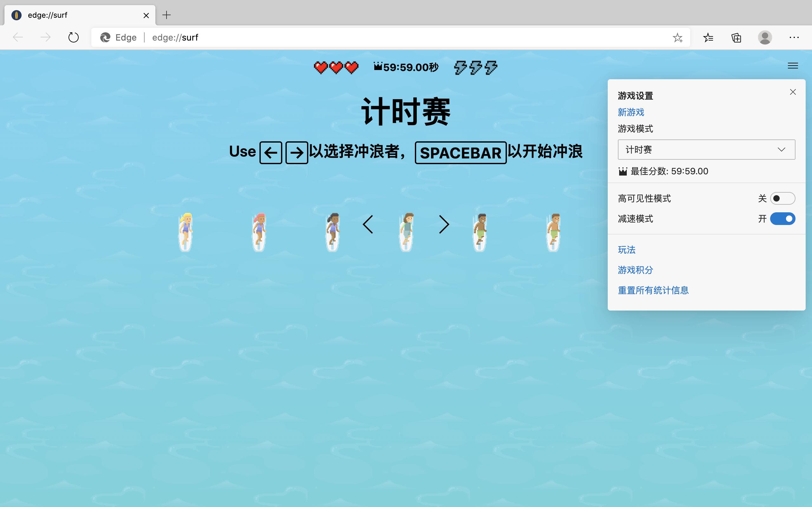Image resolution: width=812 pixels, height=507 pixels.
Task: Choose the blonde surfer character
Action: (x=186, y=231)
